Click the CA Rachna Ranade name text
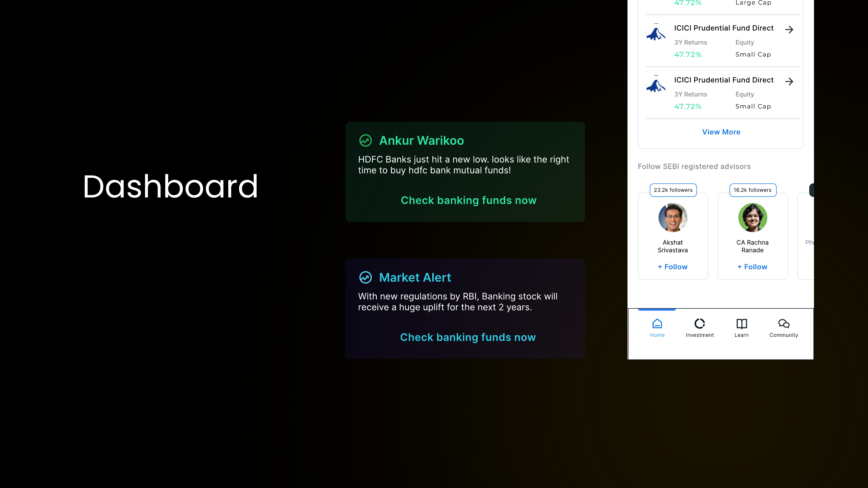The width and height of the screenshot is (868, 488). (x=752, y=246)
